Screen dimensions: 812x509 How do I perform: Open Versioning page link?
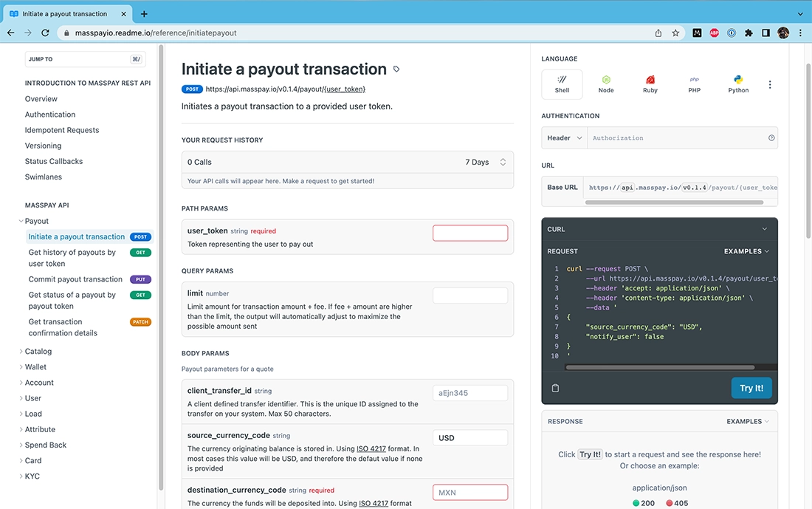coord(43,146)
